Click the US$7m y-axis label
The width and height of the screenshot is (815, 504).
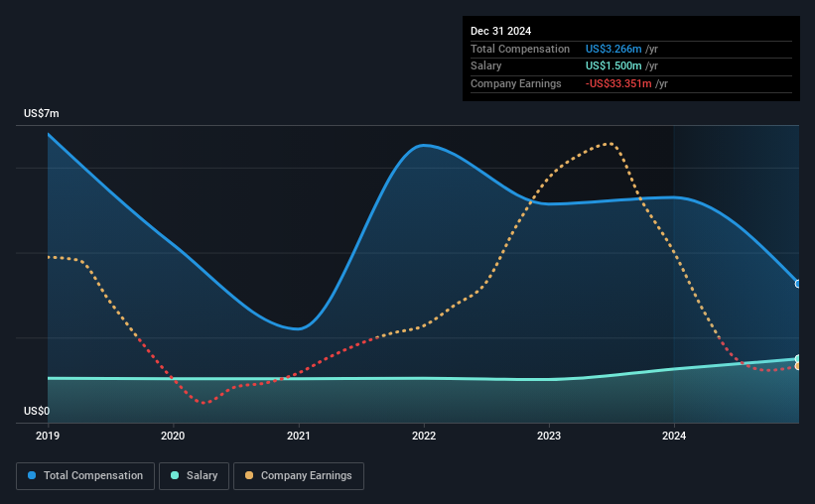(42, 113)
